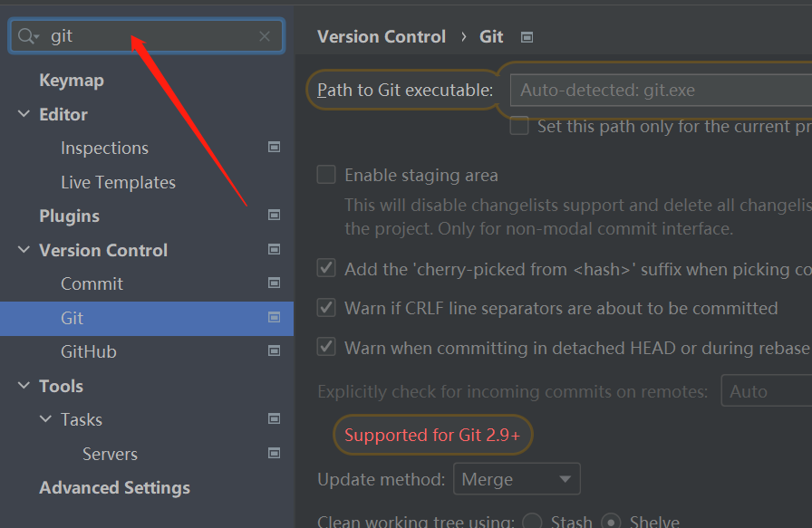Screen dimensions: 812x528
Task: Select the Shelve radio button
Action: 611,522
